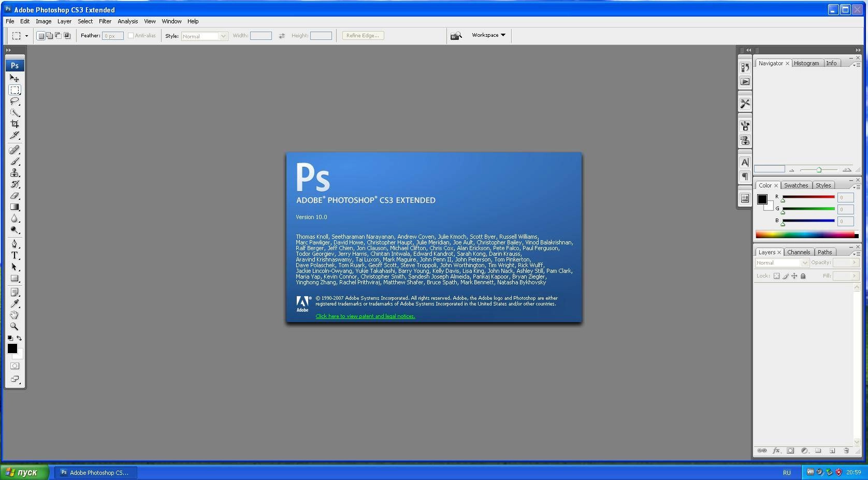Select the Horizontal Type tool
This screenshot has width=868, height=480.
click(15, 255)
